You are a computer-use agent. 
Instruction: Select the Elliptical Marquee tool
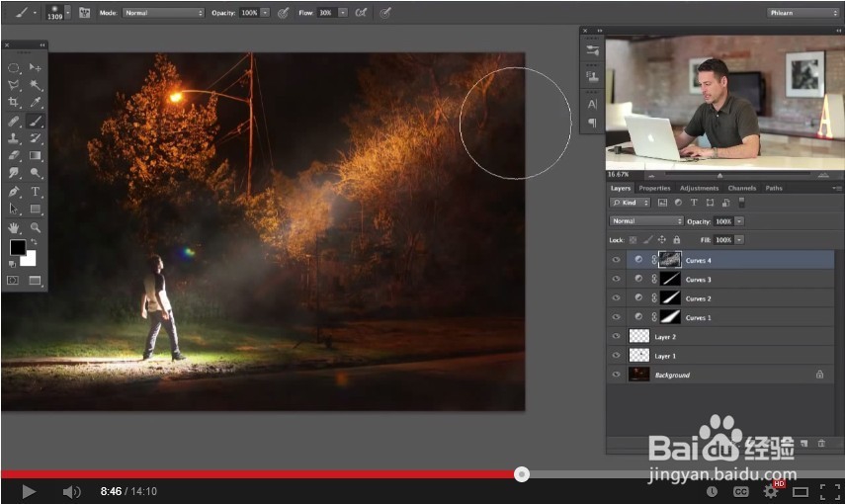(x=14, y=68)
